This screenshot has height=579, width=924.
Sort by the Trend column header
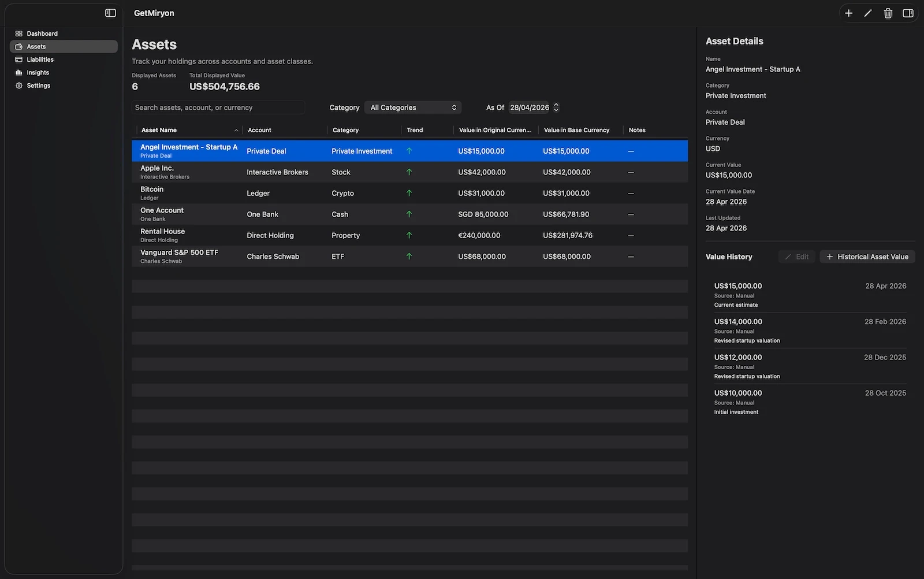[427, 130]
